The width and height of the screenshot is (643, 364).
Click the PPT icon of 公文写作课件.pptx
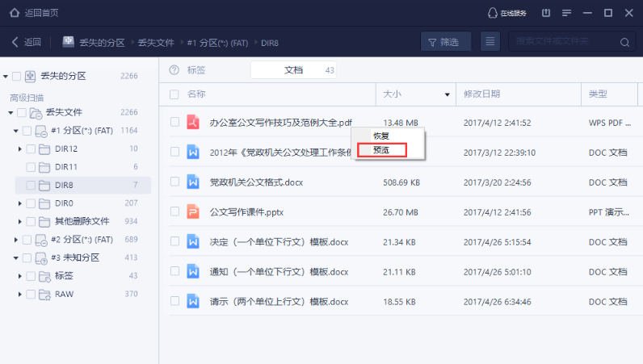pos(193,212)
